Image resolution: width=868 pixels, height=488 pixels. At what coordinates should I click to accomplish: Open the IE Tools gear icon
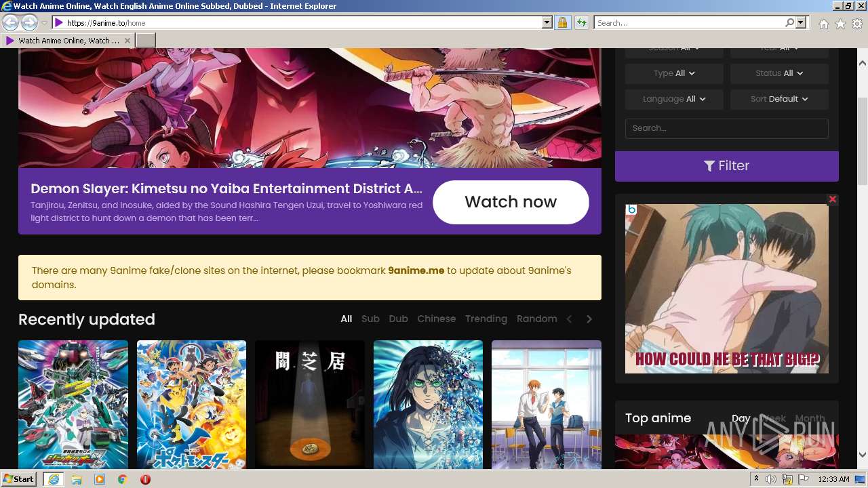[x=857, y=24]
